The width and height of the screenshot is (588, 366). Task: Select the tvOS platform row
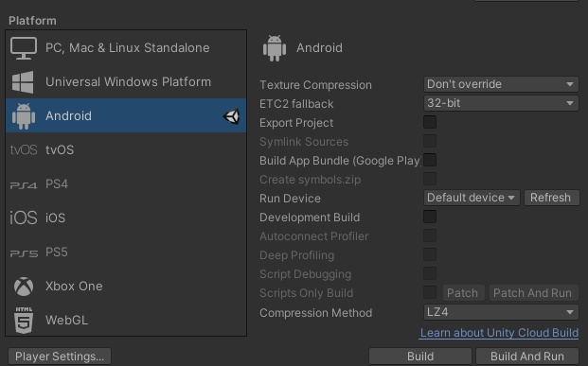(126, 149)
